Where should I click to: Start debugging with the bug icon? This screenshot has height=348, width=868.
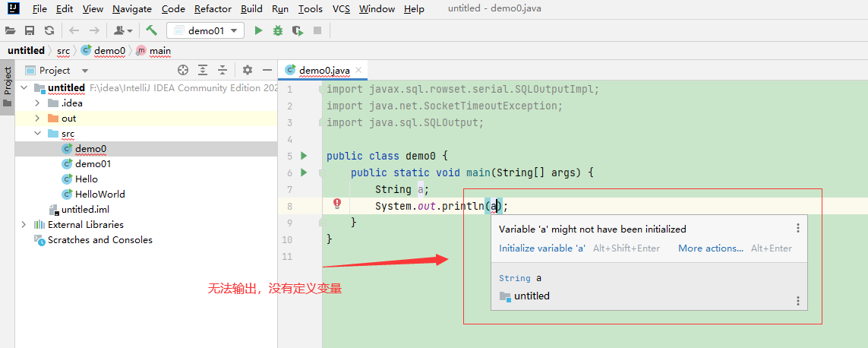point(278,31)
